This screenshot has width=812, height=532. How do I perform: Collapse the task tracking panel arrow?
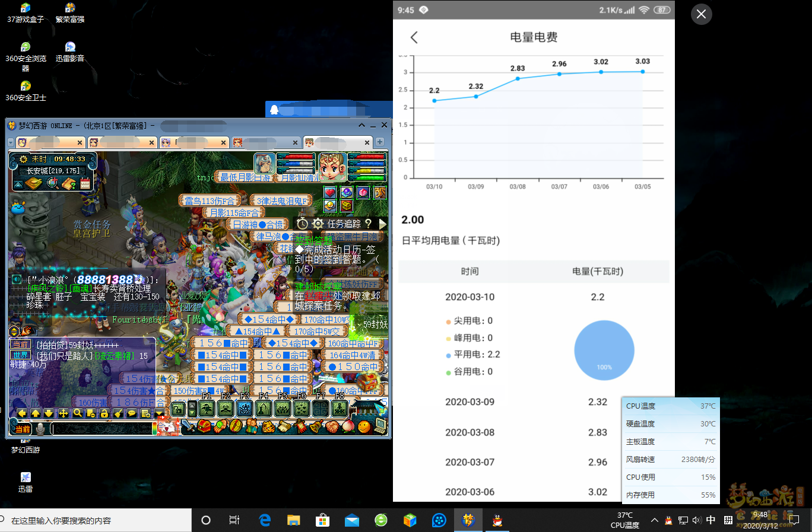click(x=383, y=224)
